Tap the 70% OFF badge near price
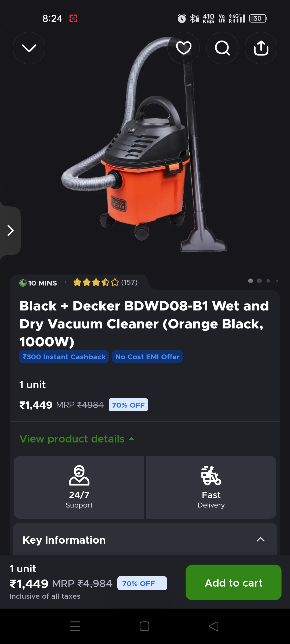 click(128, 405)
